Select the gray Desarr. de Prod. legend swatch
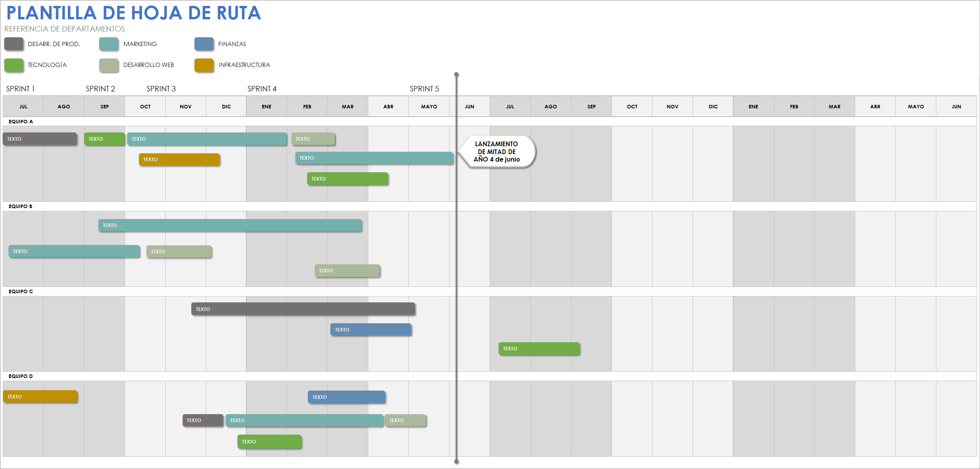 14,44
